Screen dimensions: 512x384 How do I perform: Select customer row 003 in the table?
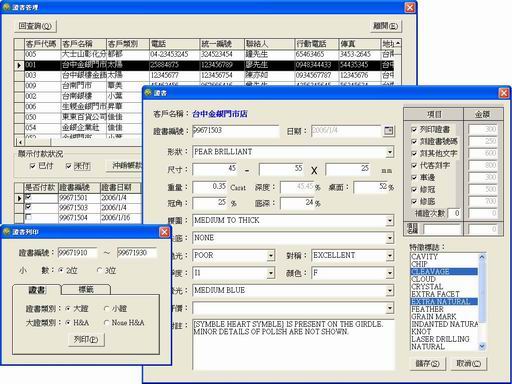(x=203, y=75)
